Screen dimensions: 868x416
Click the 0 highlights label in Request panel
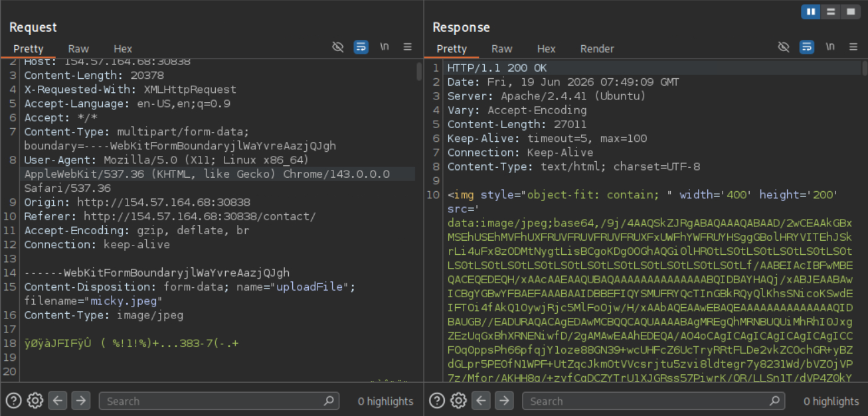coord(386,401)
